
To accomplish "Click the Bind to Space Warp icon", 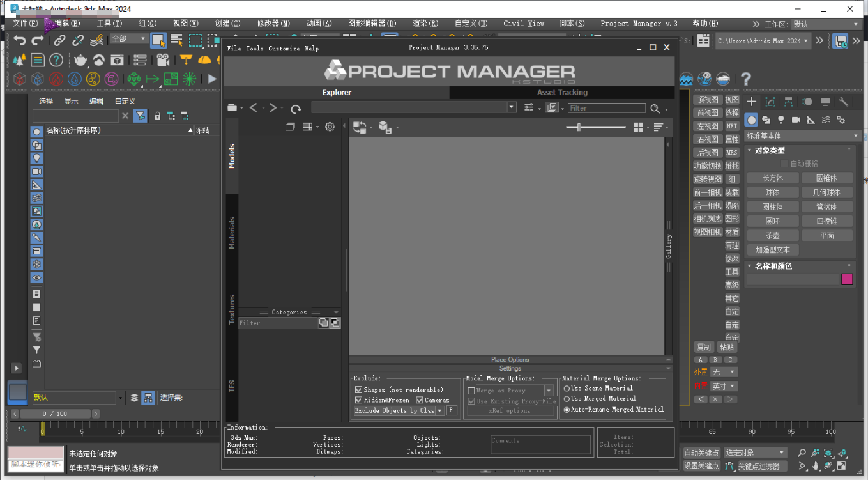I will tap(96, 40).
